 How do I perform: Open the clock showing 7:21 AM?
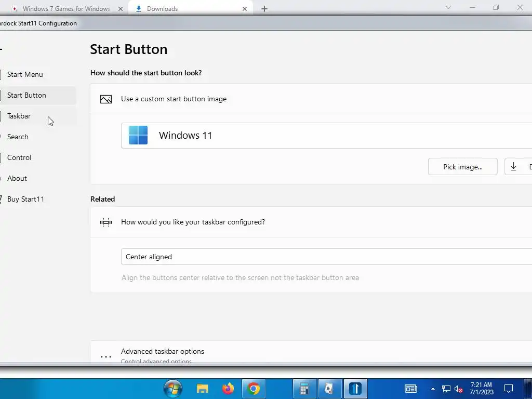(x=481, y=389)
